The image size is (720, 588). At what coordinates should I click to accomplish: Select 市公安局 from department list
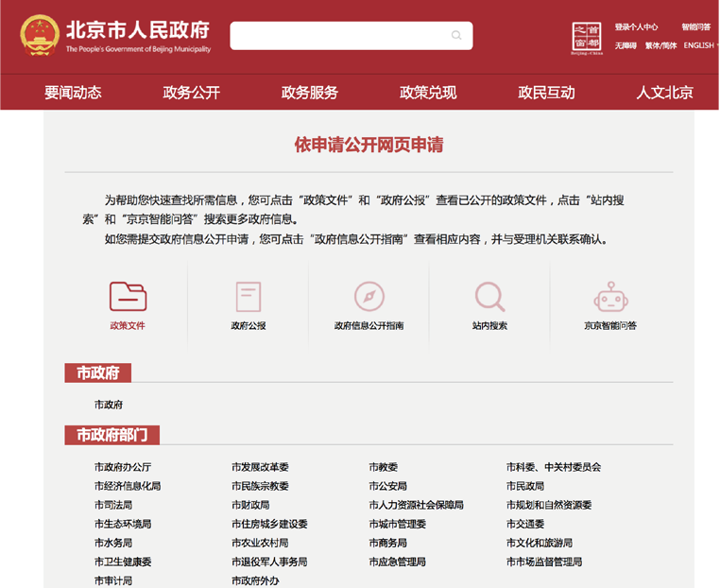[x=387, y=486]
